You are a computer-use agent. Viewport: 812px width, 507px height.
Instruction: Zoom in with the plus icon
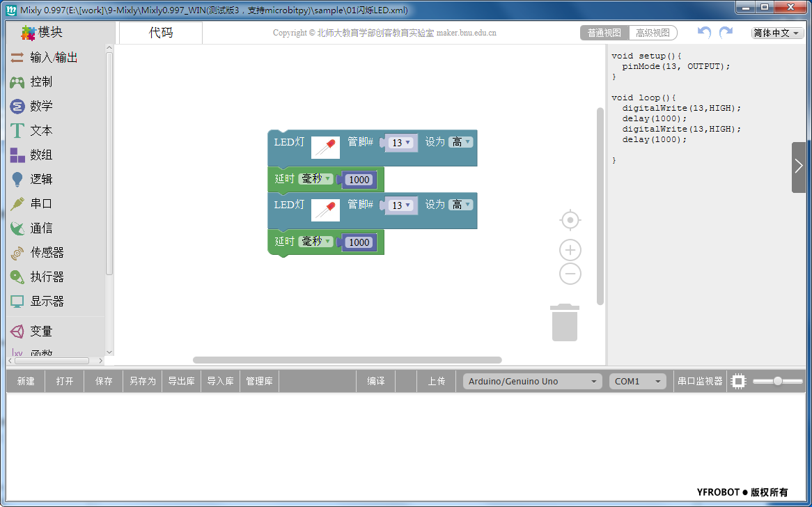click(x=570, y=250)
